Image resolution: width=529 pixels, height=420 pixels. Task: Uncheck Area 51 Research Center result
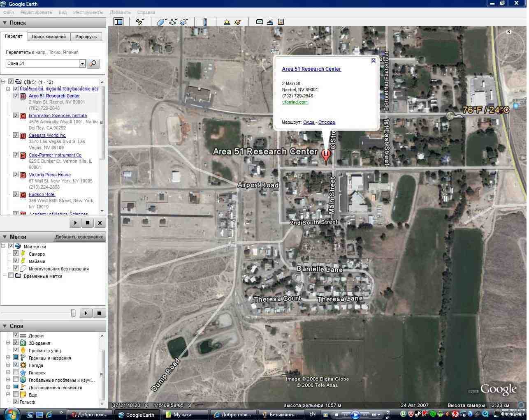pos(16,96)
